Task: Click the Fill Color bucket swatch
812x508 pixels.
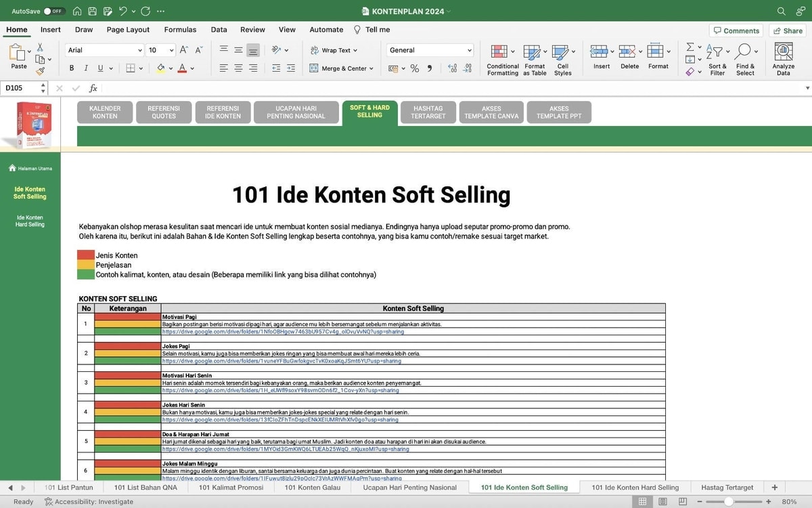Action: 160,68
